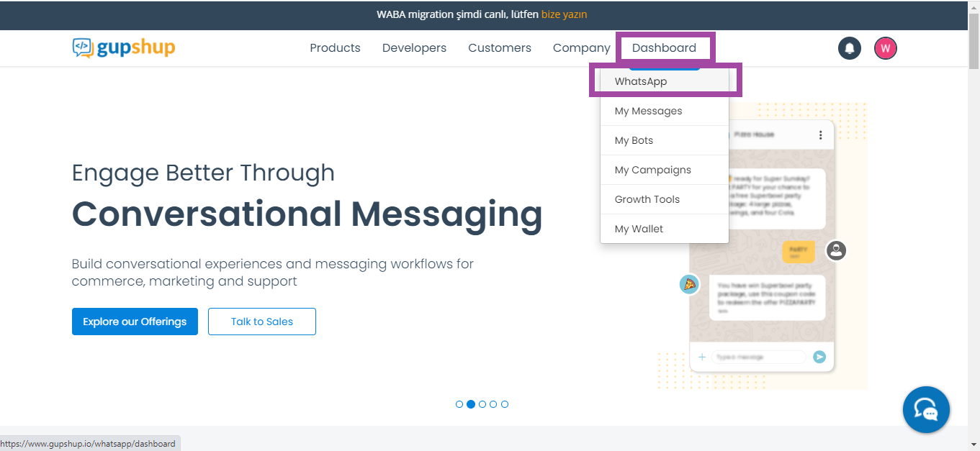Click the send arrow in chat mockup

(819, 357)
